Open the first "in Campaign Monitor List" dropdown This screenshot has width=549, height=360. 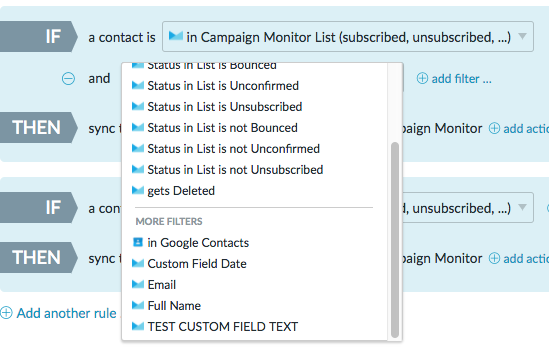pyautogui.click(x=348, y=37)
